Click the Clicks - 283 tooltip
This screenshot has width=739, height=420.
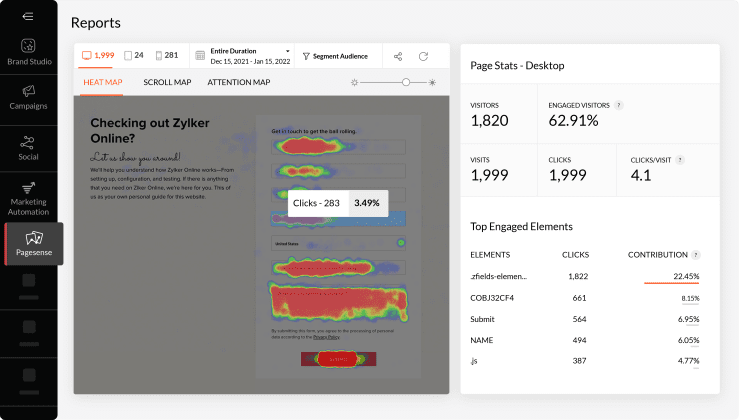coord(338,203)
